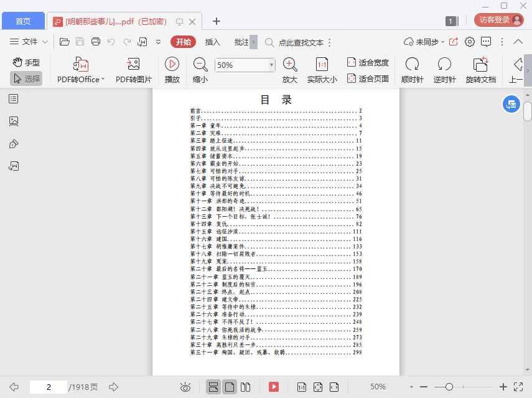Click the share export icon

[454, 42]
